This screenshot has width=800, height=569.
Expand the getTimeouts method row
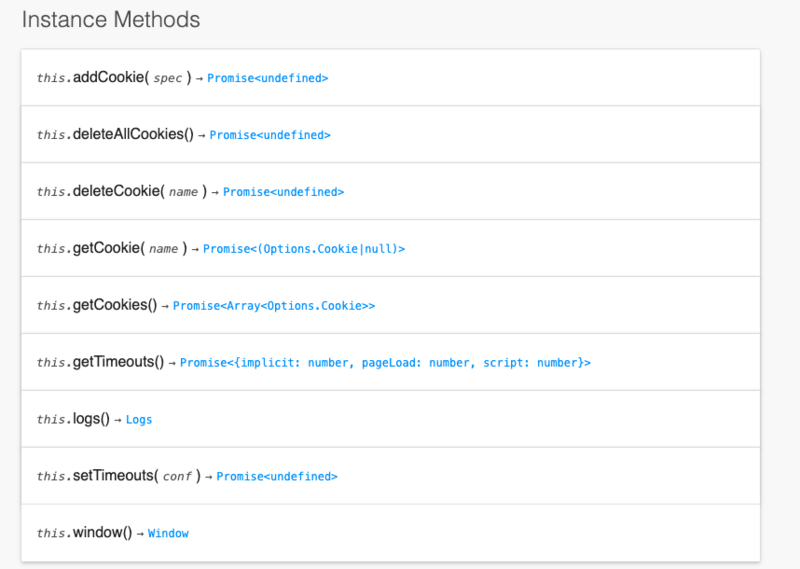pos(118,362)
